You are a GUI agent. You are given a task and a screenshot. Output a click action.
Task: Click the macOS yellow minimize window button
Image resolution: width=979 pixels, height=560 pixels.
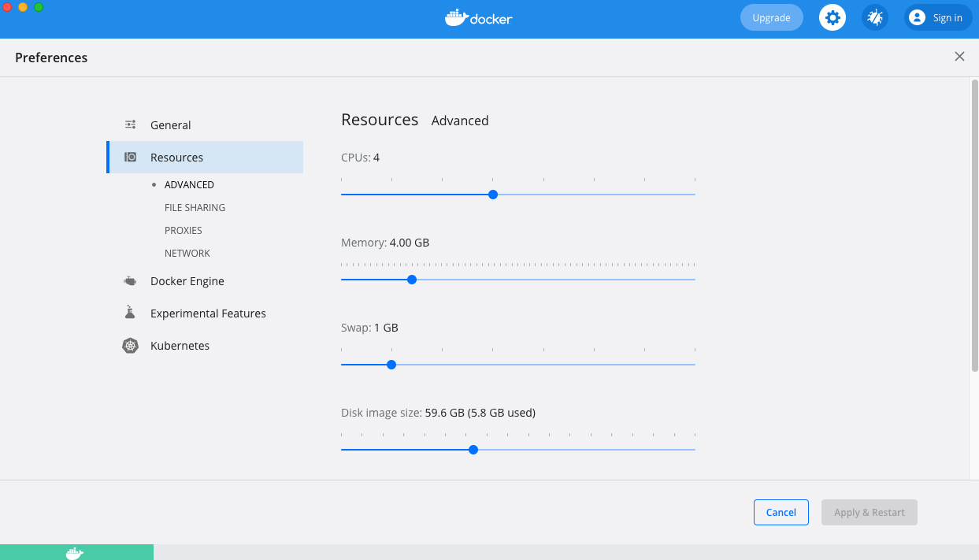(22, 7)
